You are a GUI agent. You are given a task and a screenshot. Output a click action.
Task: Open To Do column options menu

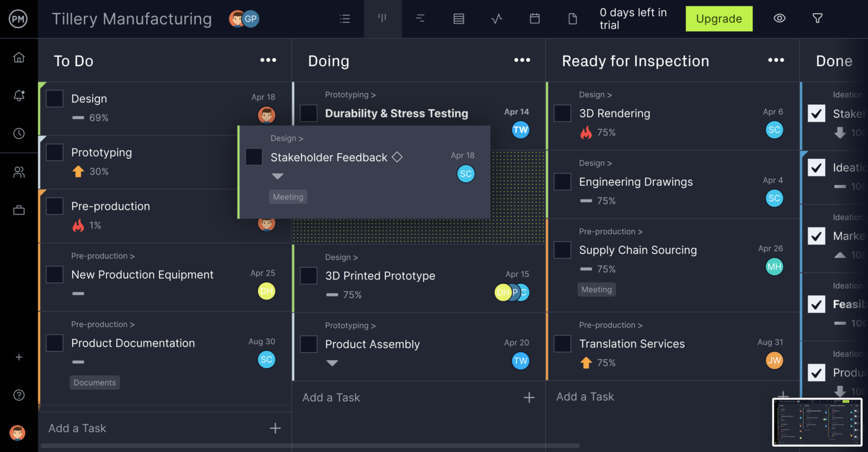pyautogui.click(x=268, y=60)
